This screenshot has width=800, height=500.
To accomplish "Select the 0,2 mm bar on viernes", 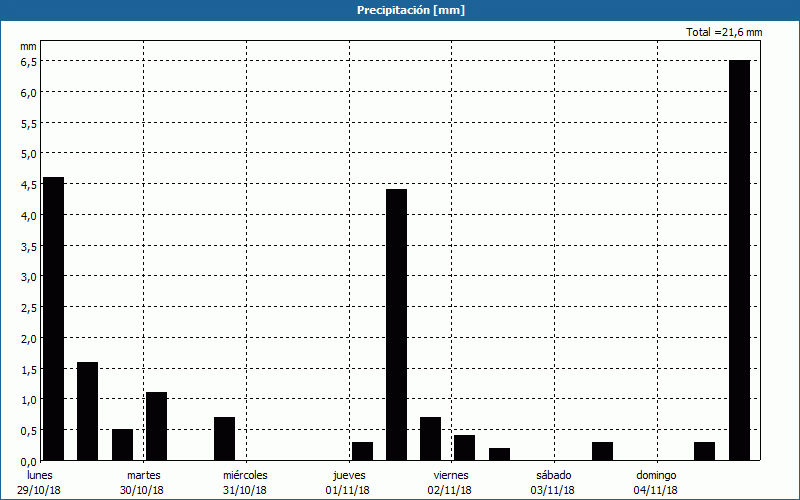I will coord(499,454).
